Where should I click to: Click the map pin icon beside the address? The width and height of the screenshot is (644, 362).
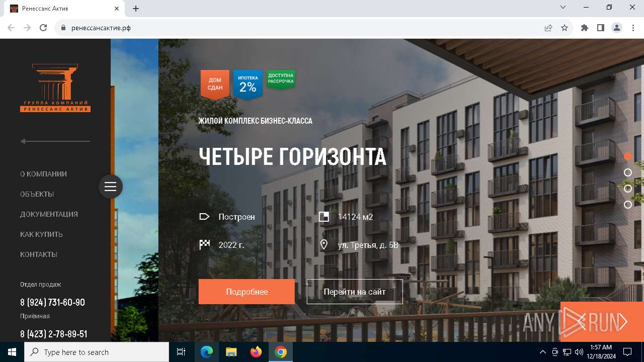(324, 245)
